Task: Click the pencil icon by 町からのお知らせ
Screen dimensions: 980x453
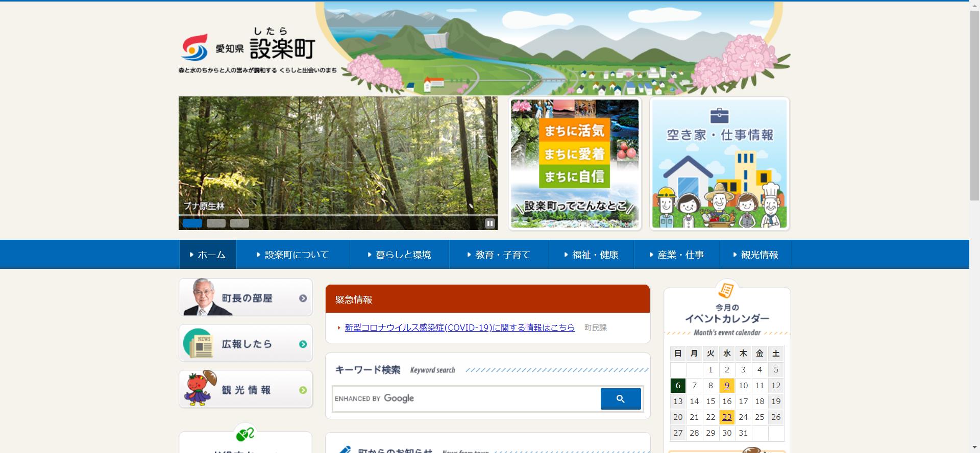Action: [x=345, y=449]
